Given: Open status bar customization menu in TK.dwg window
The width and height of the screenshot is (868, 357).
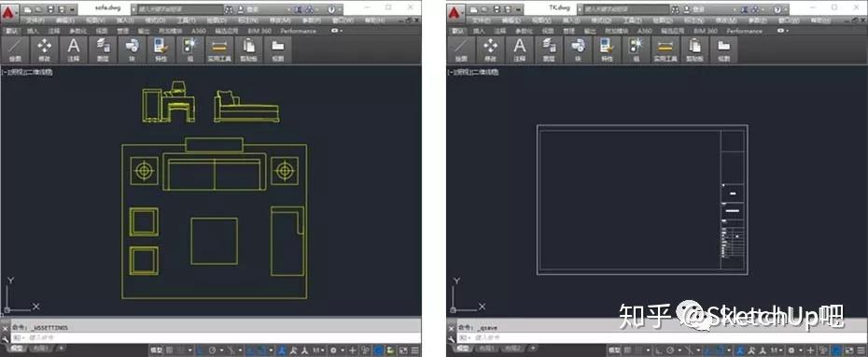Looking at the screenshot, I should (x=861, y=350).
